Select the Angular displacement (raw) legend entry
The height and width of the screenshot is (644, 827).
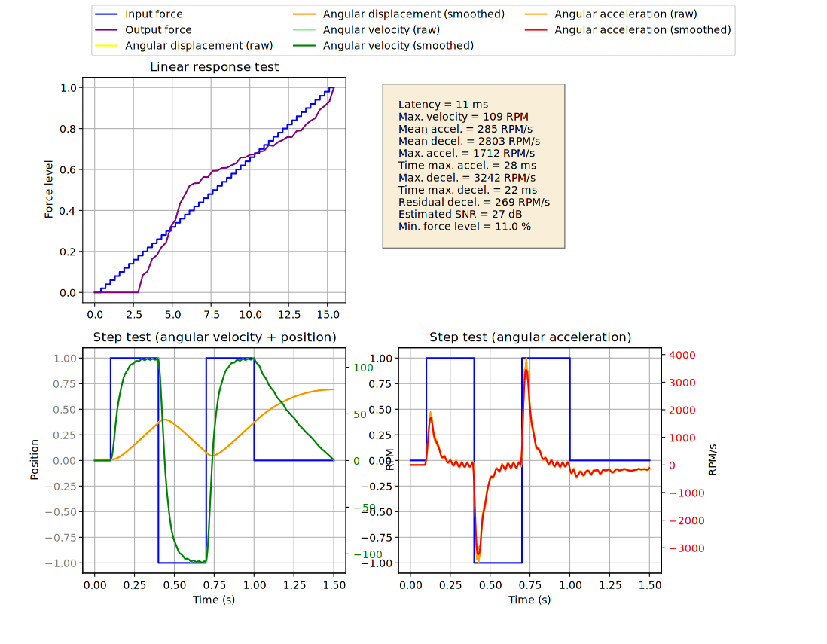coord(199,46)
